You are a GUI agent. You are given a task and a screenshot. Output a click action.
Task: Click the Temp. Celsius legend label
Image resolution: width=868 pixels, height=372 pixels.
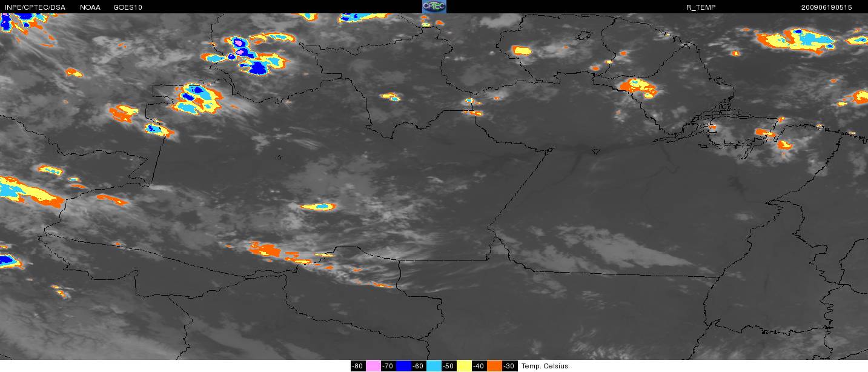545,366
